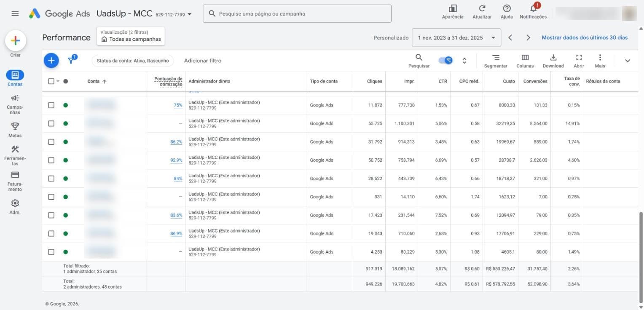Image resolution: width=644 pixels, height=310 pixels.
Task: Open Contas in the sidebar
Action: tap(15, 78)
